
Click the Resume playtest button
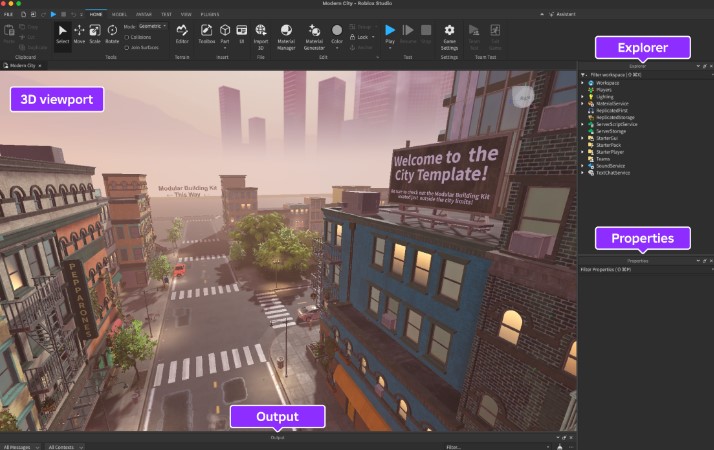coord(408,34)
